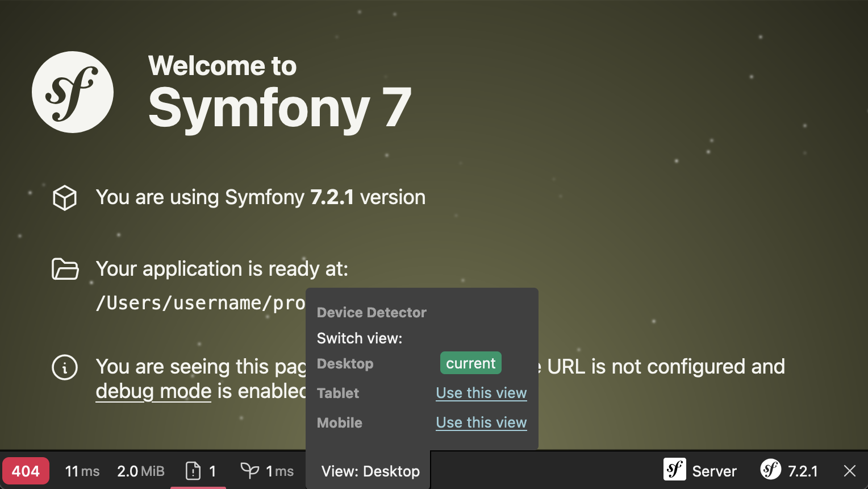Click the info circle icon

point(65,367)
